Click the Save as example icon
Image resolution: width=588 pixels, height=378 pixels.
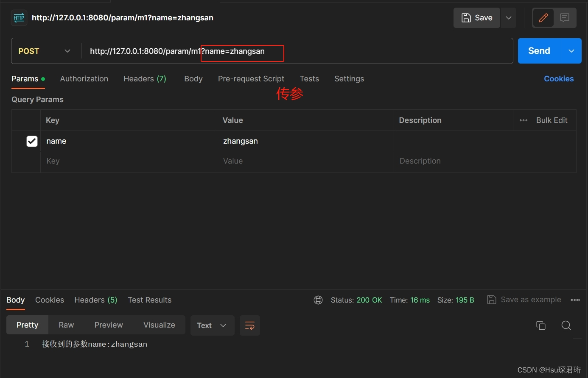[491, 300]
